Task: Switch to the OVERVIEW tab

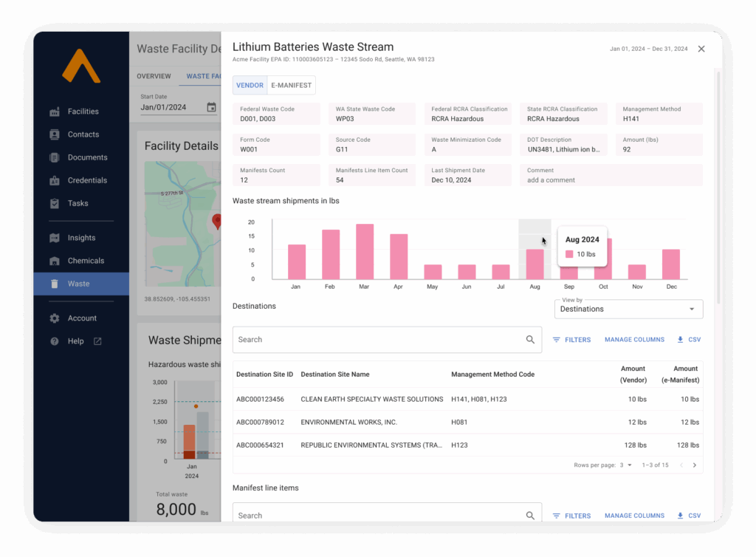Action: pos(154,76)
